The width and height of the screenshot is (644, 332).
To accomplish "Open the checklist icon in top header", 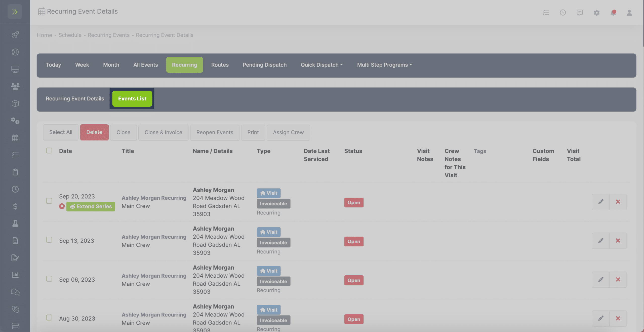I will click(546, 12).
